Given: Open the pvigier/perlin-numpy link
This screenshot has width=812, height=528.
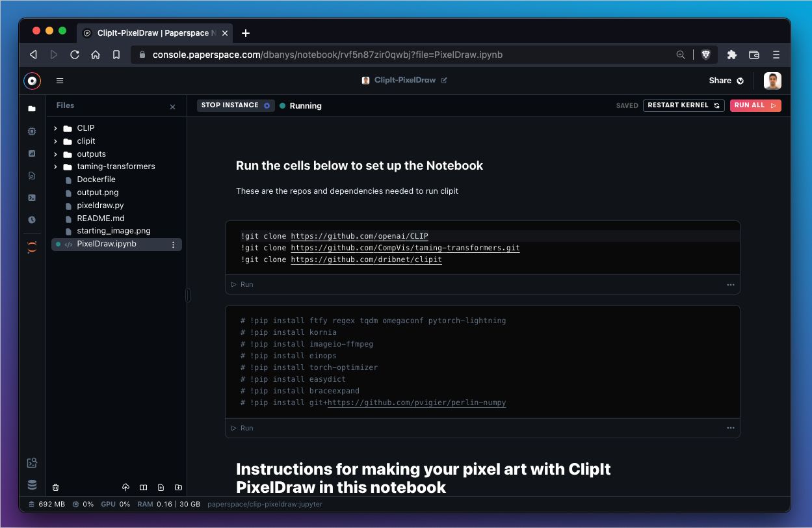Looking at the screenshot, I should tap(417, 403).
